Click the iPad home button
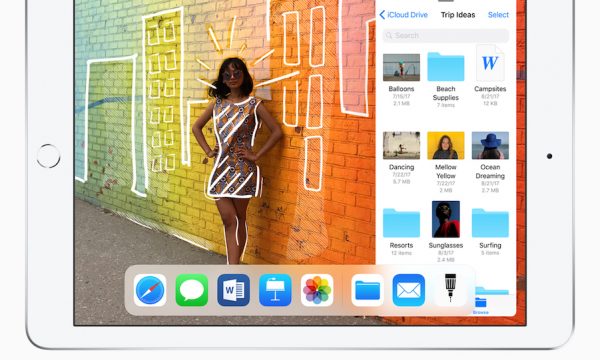The width and height of the screenshot is (600, 360). (49, 156)
